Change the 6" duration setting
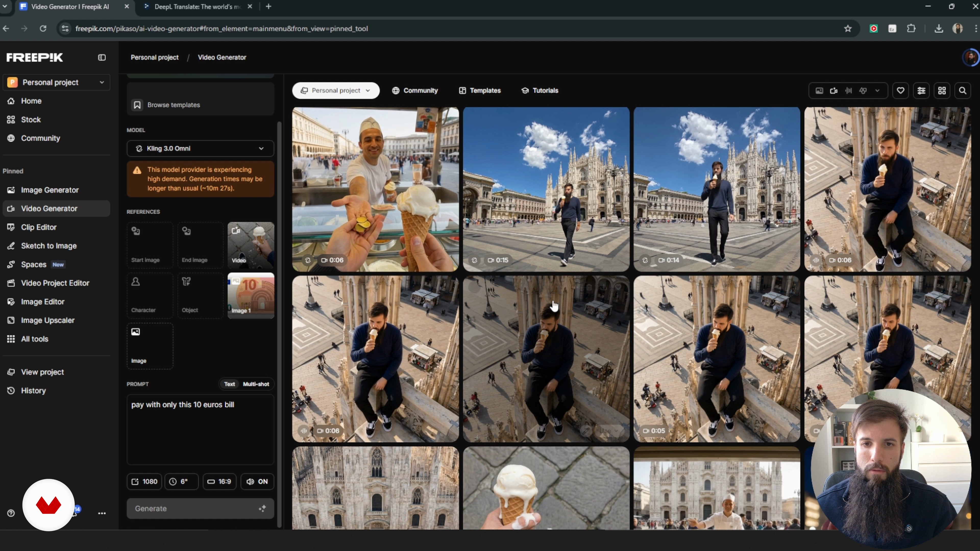 (181, 481)
